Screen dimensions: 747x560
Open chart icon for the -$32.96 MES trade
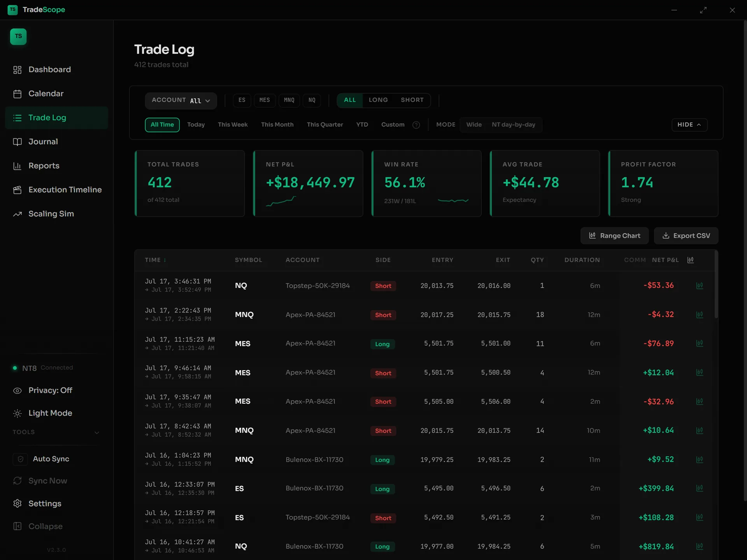pos(700,401)
